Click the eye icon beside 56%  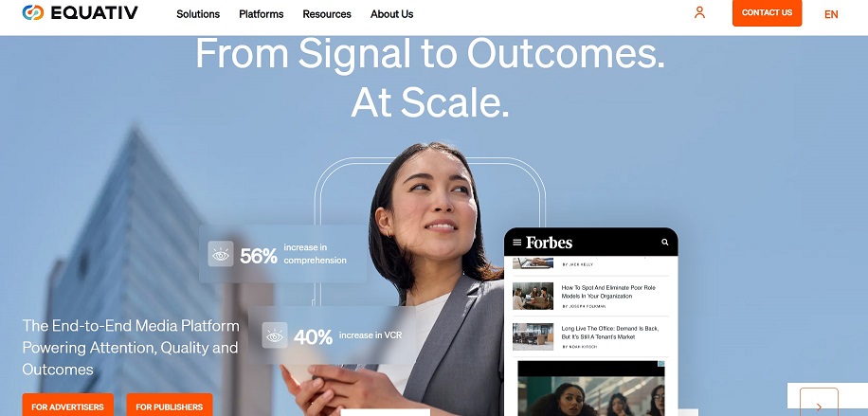[221, 254]
